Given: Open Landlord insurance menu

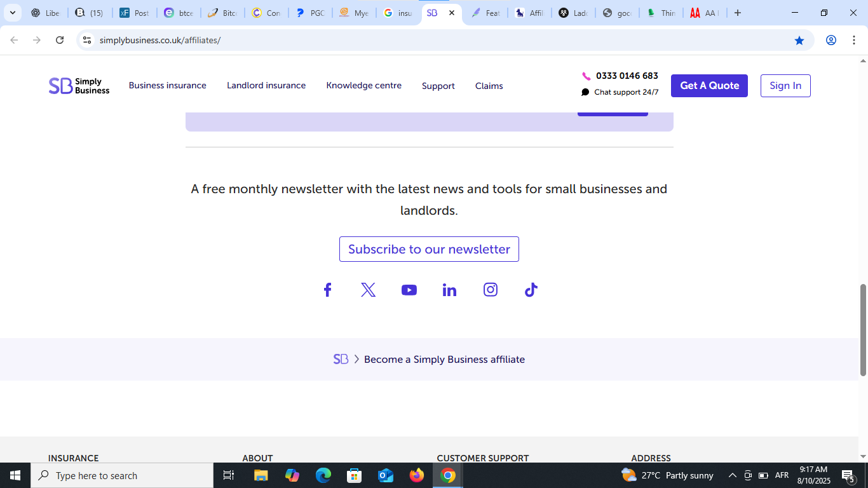Looking at the screenshot, I should [266, 85].
